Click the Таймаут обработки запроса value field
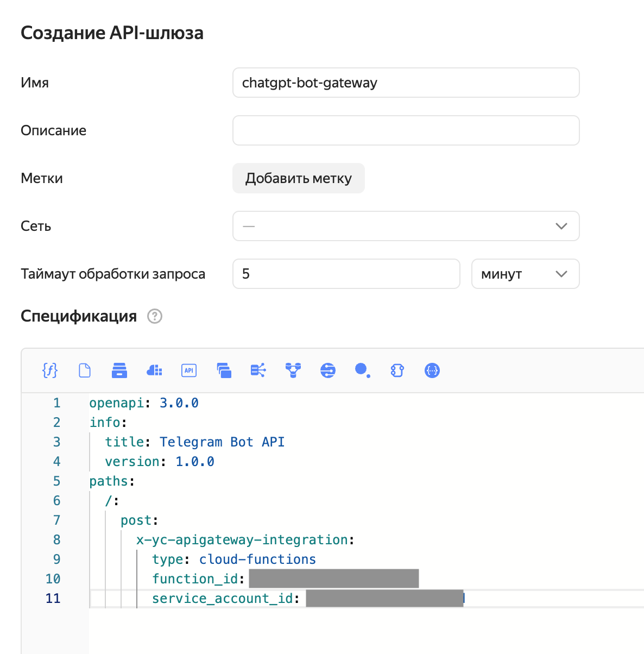 click(x=346, y=274)
